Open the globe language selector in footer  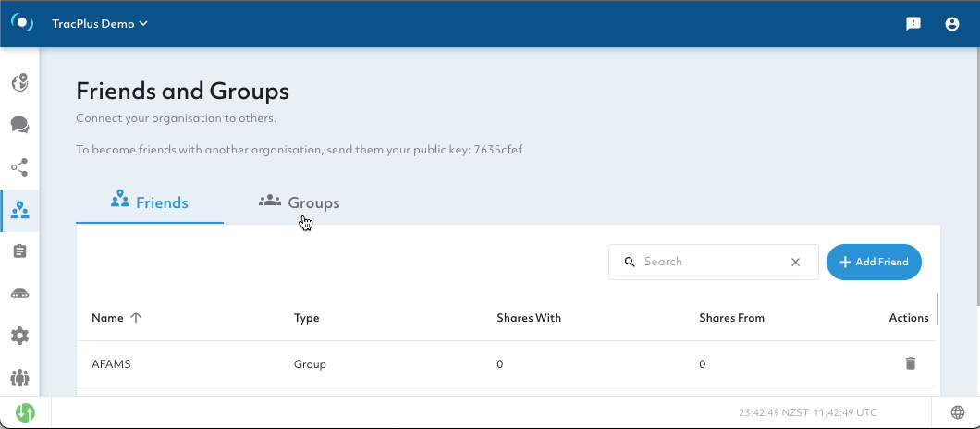tap(958, 412)
